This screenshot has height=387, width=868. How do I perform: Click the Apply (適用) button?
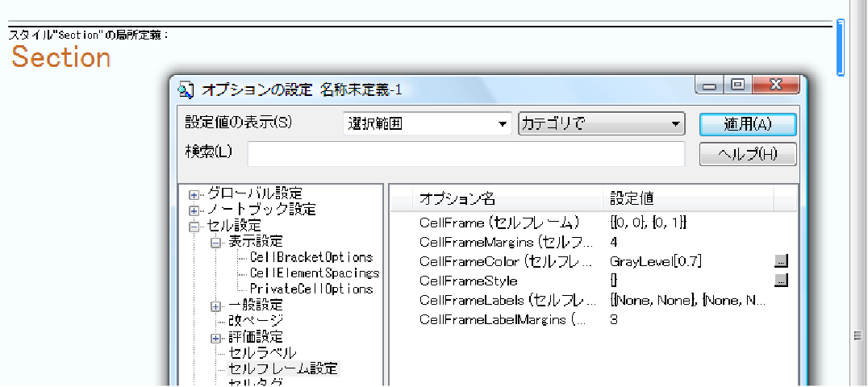(747, 125)
